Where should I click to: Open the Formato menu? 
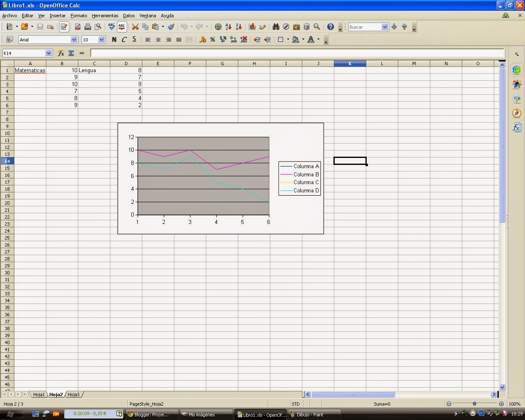(79, 16)
